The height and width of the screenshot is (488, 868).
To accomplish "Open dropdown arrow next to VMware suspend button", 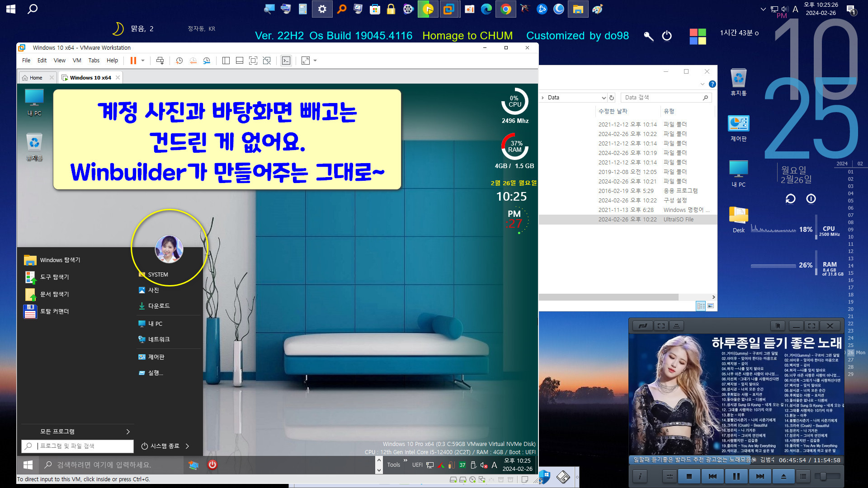I will coord(143,61).
